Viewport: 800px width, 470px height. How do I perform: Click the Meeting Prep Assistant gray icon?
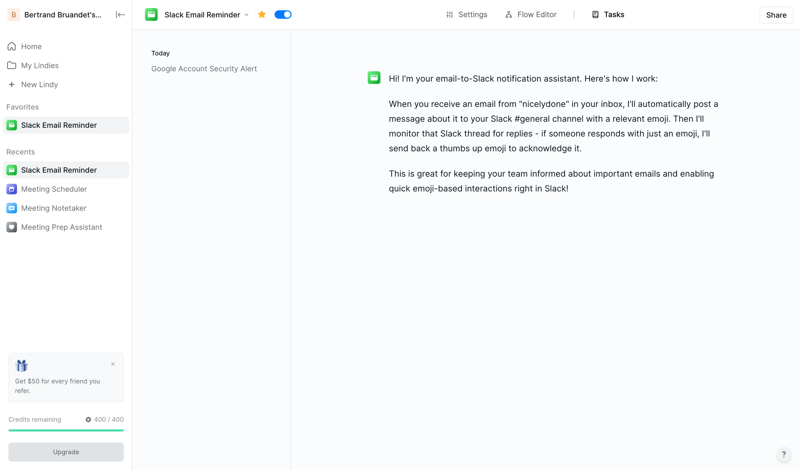(x=11, y=227)
